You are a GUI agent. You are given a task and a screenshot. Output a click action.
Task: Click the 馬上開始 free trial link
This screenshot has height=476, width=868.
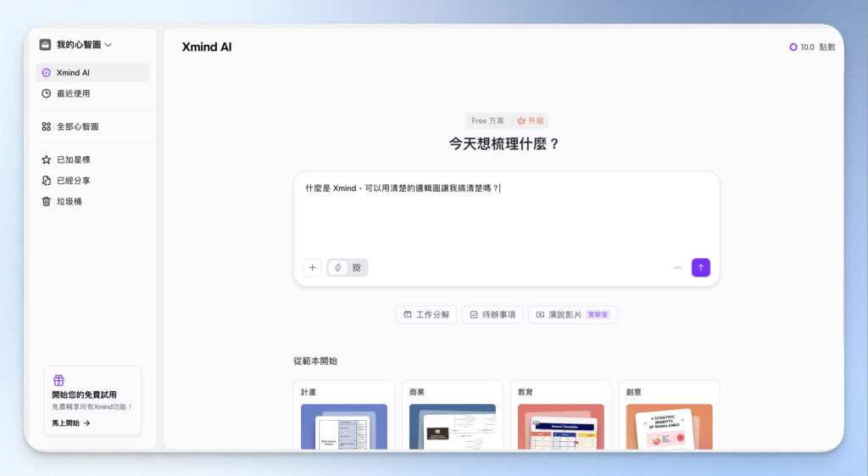71,423
